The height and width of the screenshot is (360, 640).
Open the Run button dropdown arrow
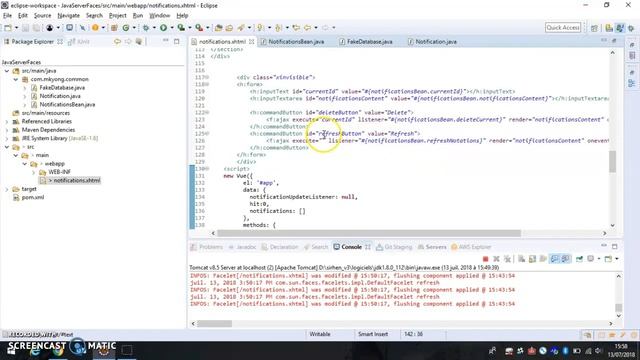pos(172,28)
